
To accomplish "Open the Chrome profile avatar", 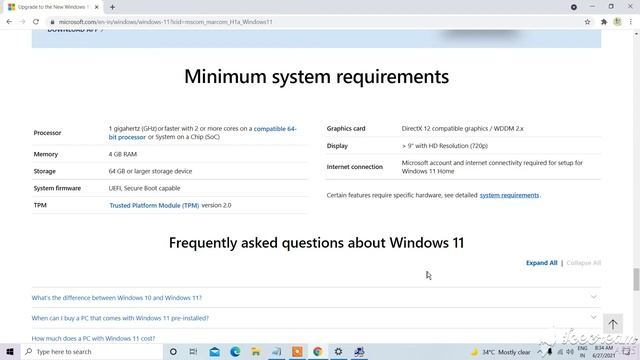I will click(x=617, y=22).
